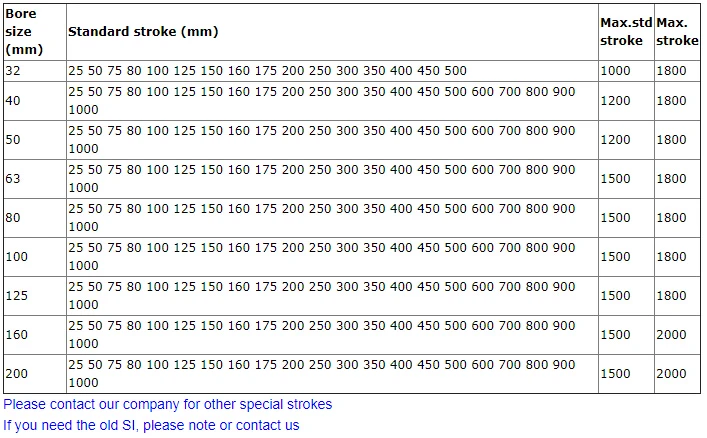
Task: Click the 'Max. stroke' column header
Action: point(677,32)
